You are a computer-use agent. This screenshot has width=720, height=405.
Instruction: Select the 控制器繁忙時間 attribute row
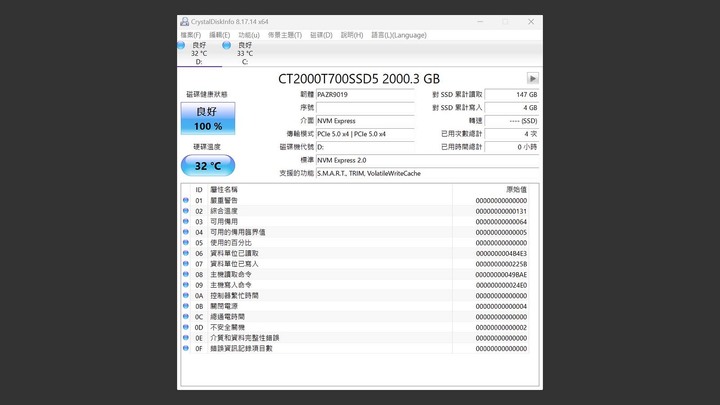tap(355, 296)
